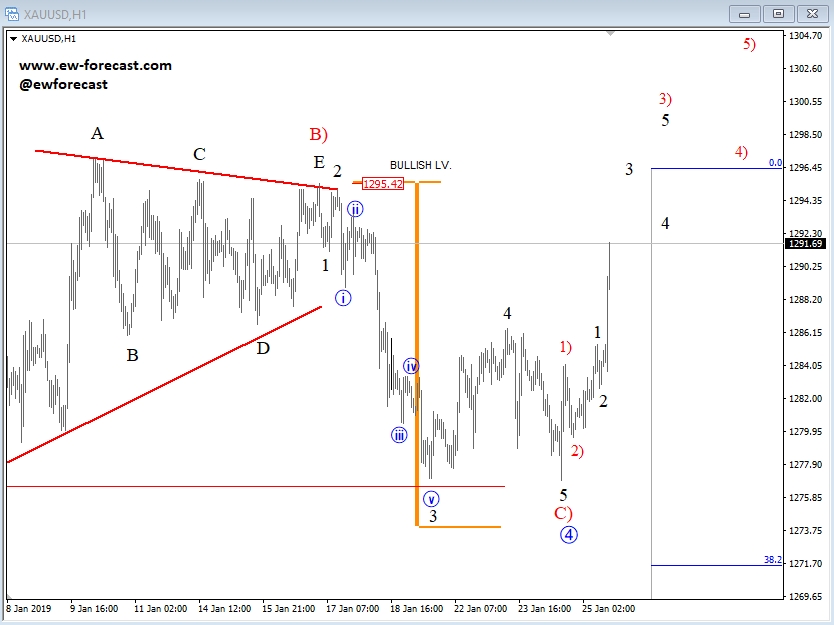Select the blue circled ⅱ wave label
This screenshot has width=834, height=625.
(356, 210)
